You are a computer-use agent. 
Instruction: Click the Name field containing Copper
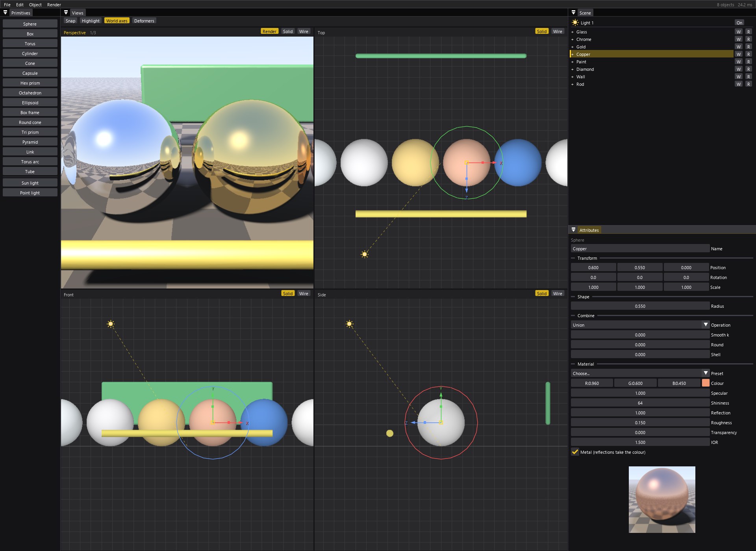[x=640, y=248]
